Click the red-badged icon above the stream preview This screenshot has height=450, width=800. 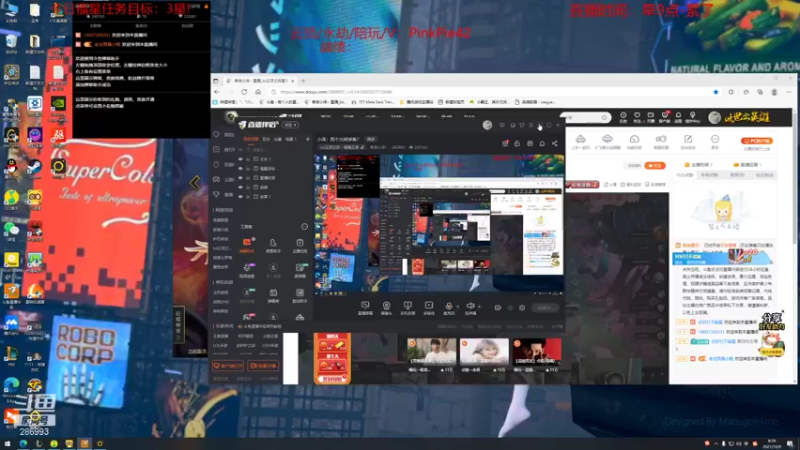click(x=505, y=143)
